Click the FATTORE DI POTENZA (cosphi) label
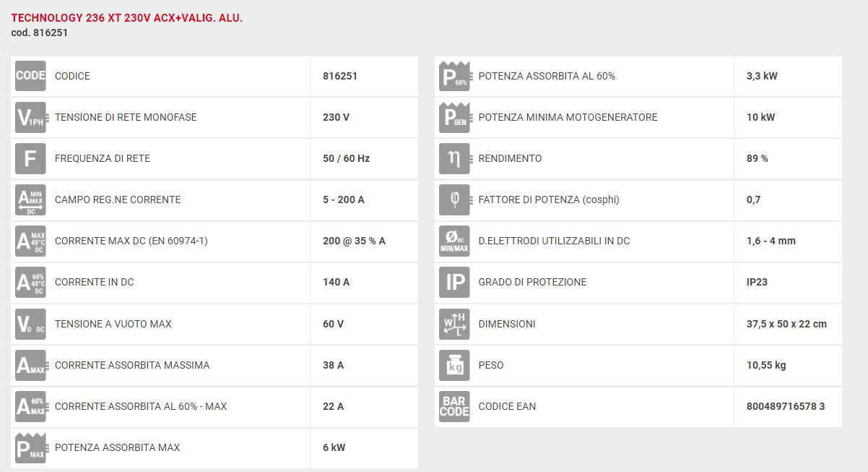868x472 pixels. tap(549, 199)
